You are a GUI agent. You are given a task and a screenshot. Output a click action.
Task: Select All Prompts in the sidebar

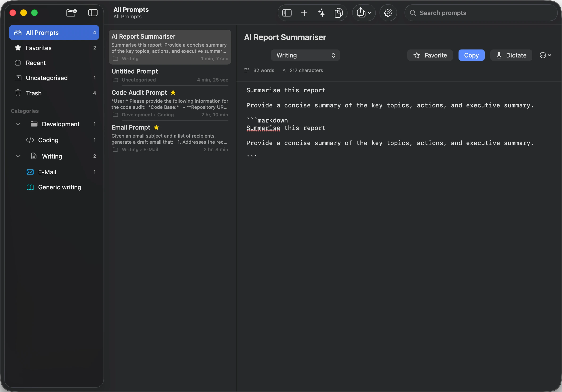click(x=54, y=33)
